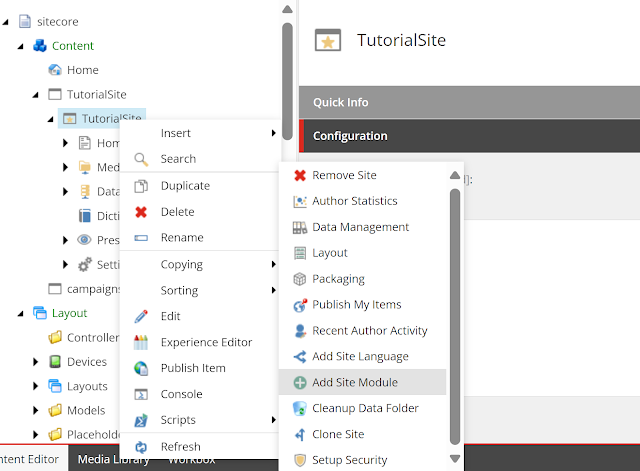Expand the Presentation node arrow
The image size is (640, 471).
[x=66, y=240]
